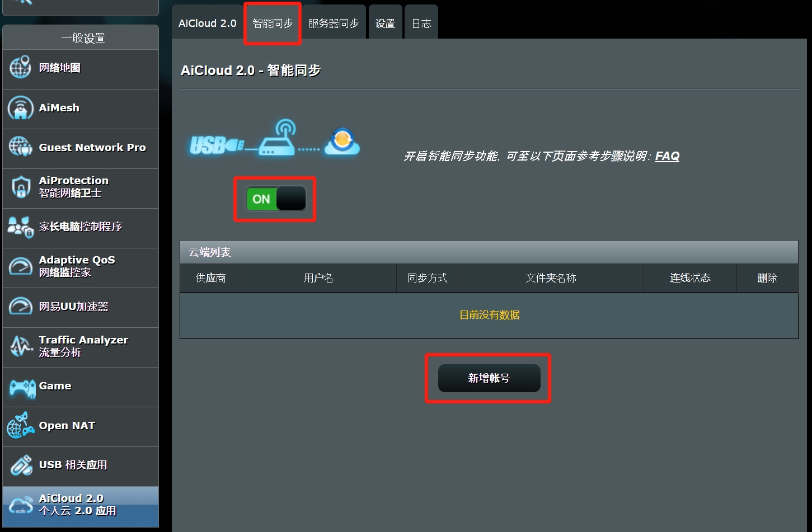Click the 目前没有数据 message
The height and width of the screenshot is (532, 812).
(x=490, y=315)
